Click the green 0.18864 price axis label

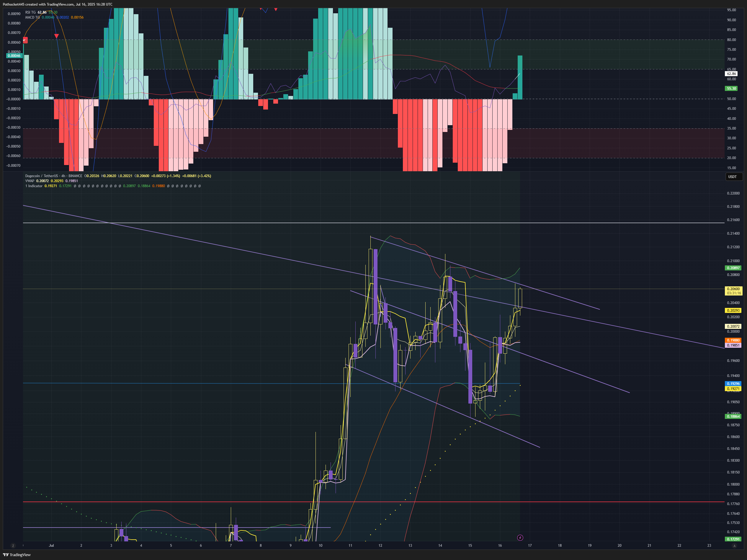point(733,417)
